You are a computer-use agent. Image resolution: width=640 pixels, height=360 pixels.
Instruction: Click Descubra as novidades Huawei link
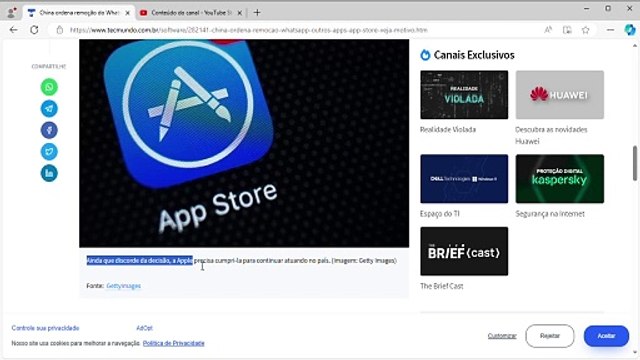551,135
